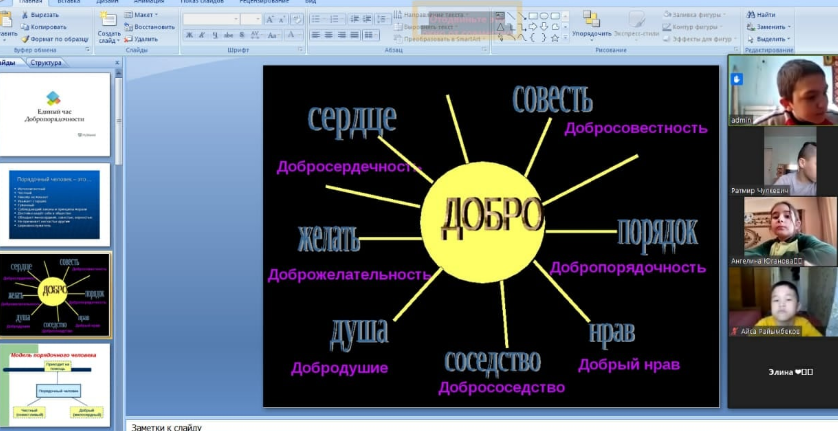
Task: Toggle bold text formatting
Action: pyautogui.click(x=187, y=35)
